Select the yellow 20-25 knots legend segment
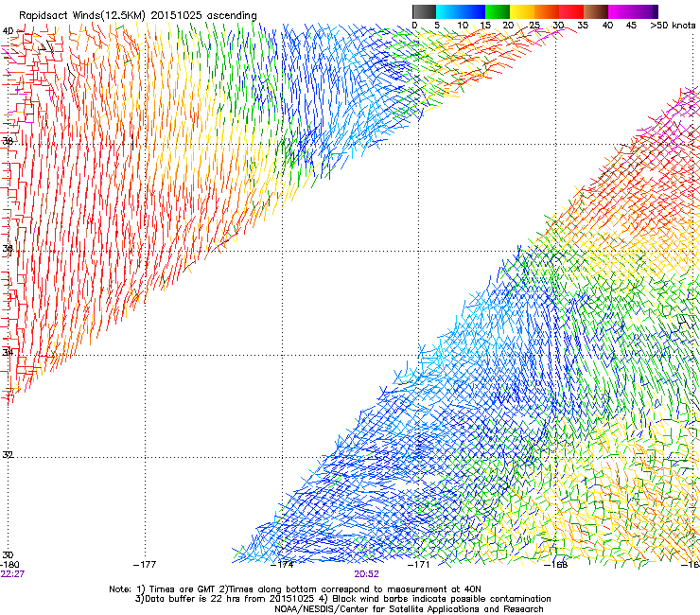This screenshot has width=700, height=615. tap(522, 11)
